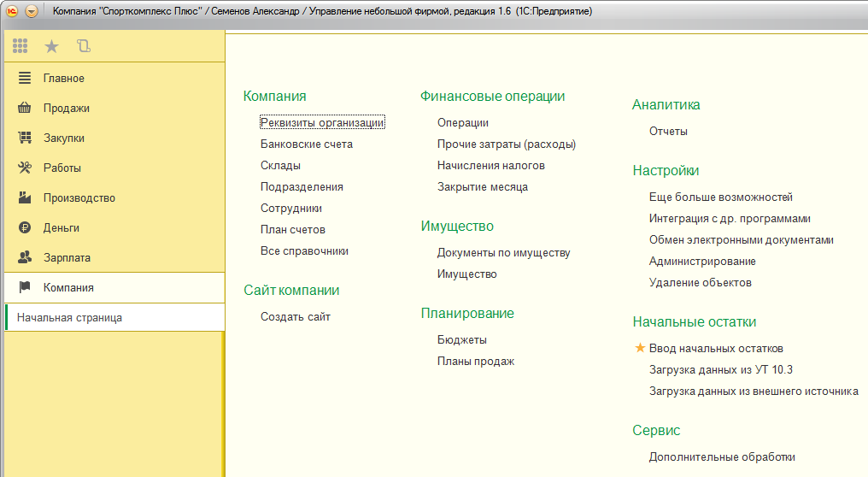
Task: Click the Сайт компании heading
Action: 291,291
